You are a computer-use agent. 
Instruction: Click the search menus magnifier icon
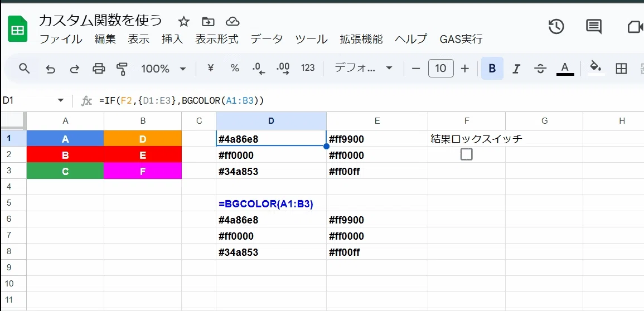(x=25, y=69)
